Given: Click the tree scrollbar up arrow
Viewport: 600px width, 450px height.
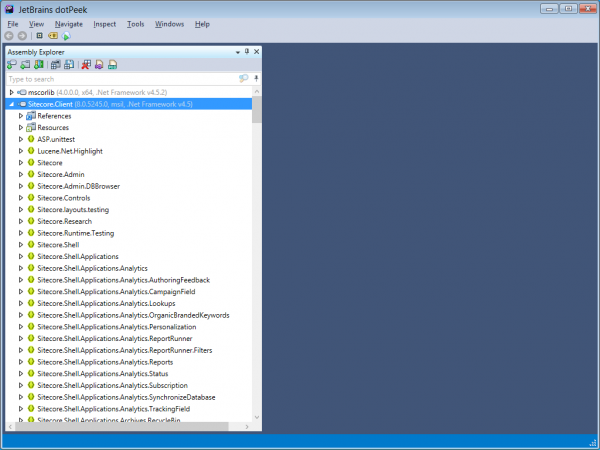Looking at the screenshot, I should (x=257, y=91).
